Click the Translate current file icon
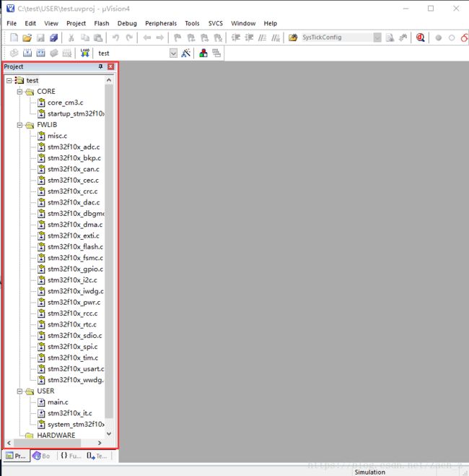 (x=14, y=53)
